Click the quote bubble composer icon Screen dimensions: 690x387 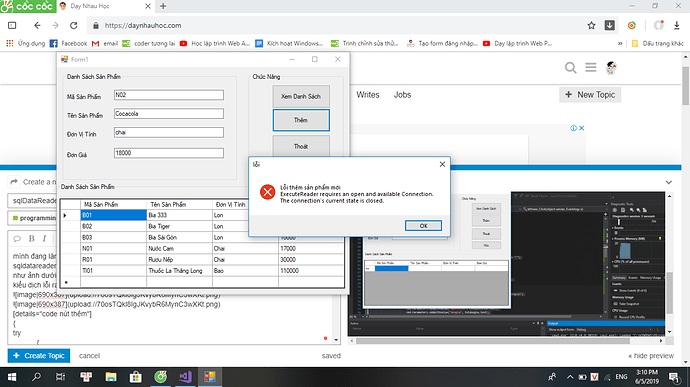(x=17, y=239)
